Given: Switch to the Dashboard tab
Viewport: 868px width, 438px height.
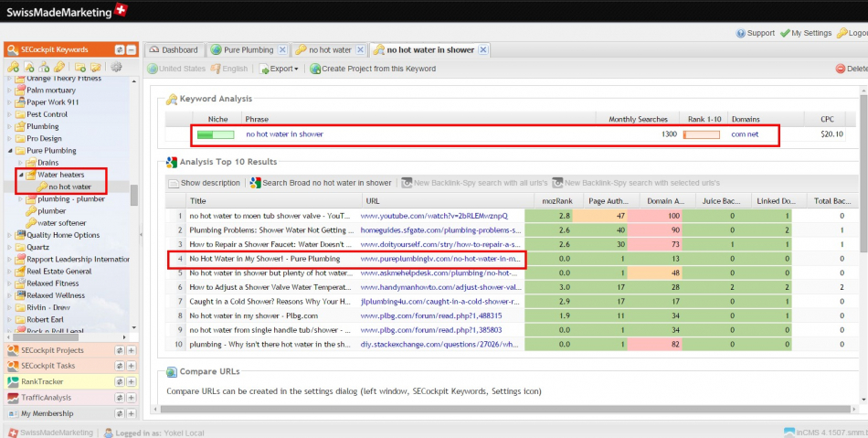Looking at the screenshot, I should 174,49.
